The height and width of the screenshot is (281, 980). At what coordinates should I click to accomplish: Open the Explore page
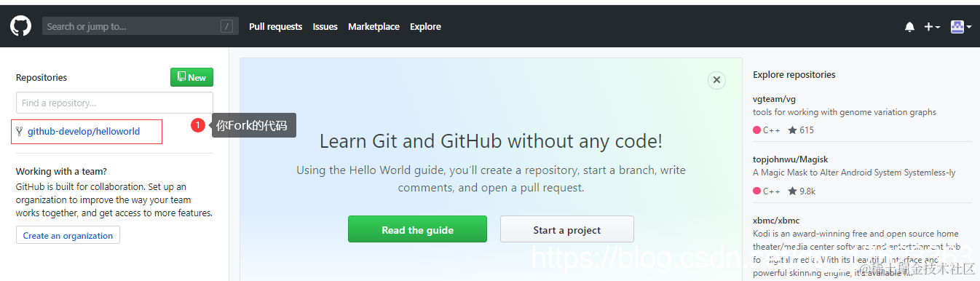coord(425,26)
